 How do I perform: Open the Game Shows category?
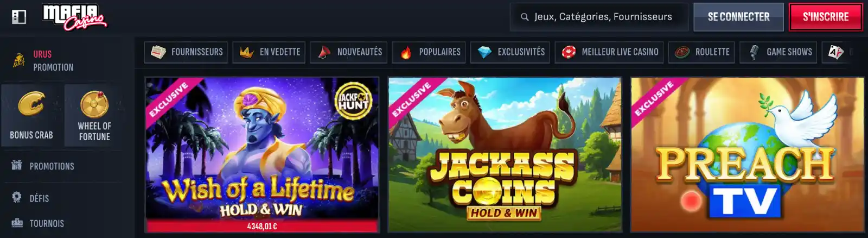coord(778,52)
